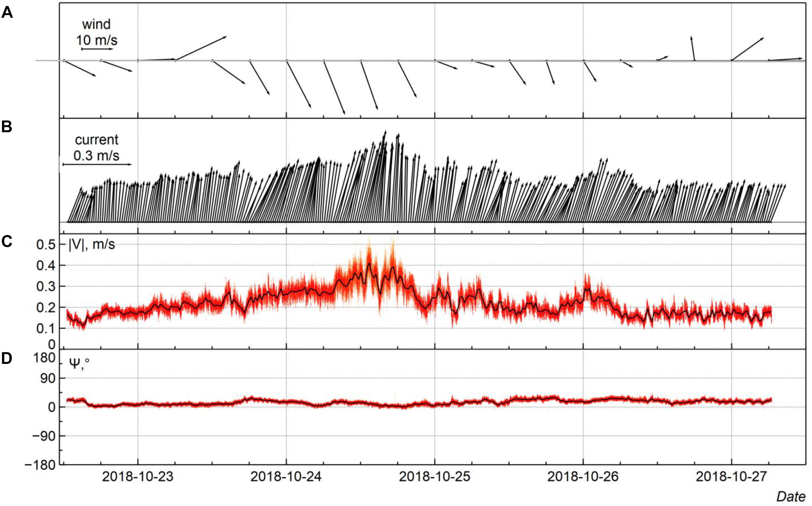The image size is (812, 506).
Task: Click the date label 2018-10-23
Action: point(137,476)
